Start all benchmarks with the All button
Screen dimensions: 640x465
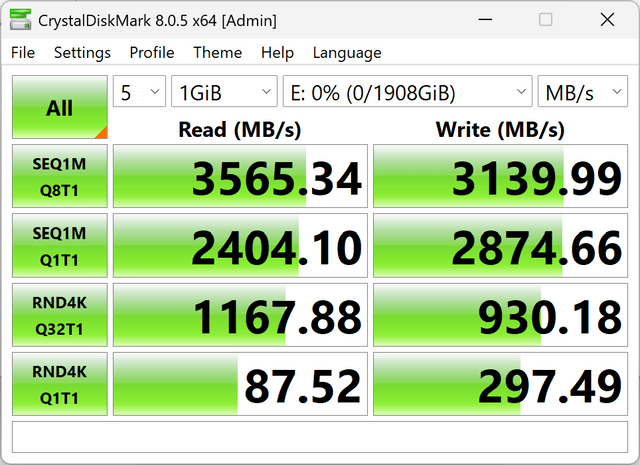(60, 107)
